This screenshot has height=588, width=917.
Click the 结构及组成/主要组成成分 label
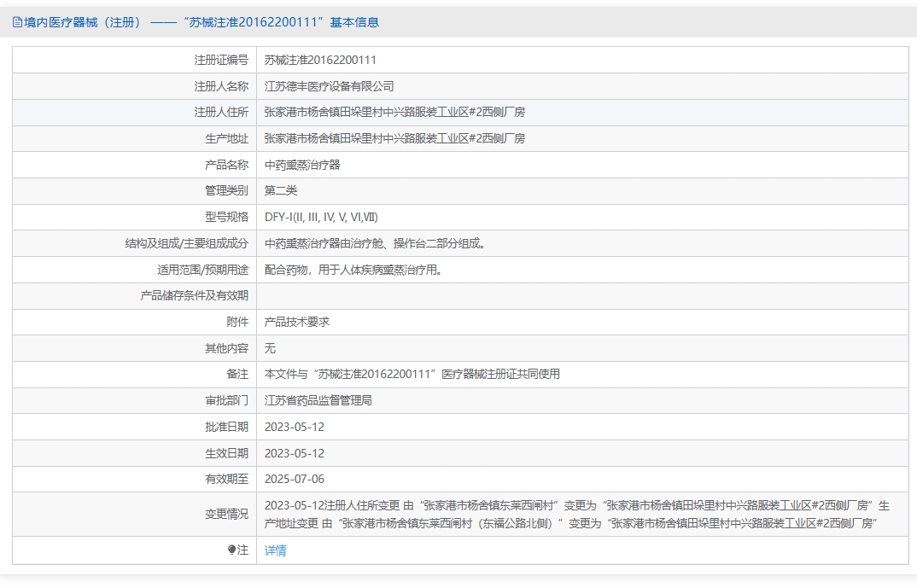pyautogui.click(x=186, y=244)
